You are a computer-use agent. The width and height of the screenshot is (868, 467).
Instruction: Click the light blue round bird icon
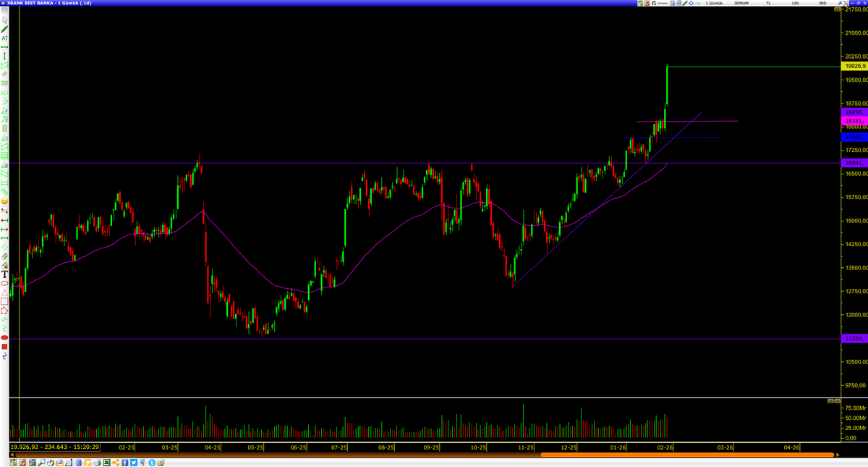(152, 463)
